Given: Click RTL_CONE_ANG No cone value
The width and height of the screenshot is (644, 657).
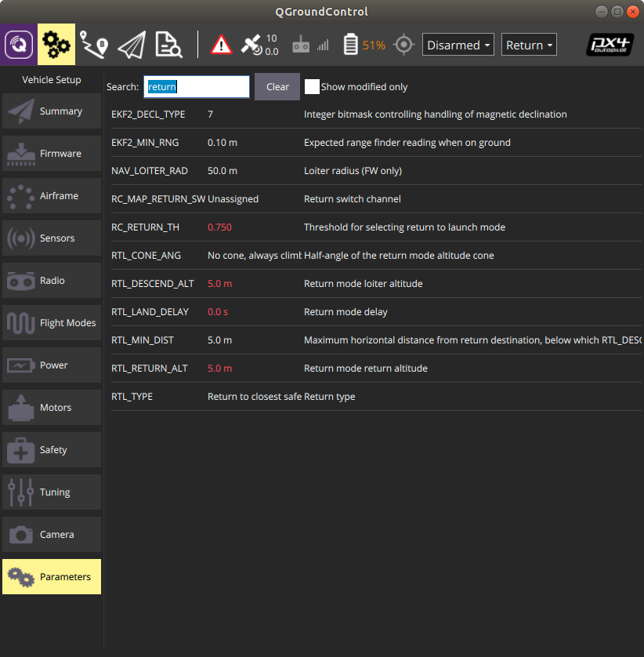Looking at the screenshot, I should coord(255,255).
